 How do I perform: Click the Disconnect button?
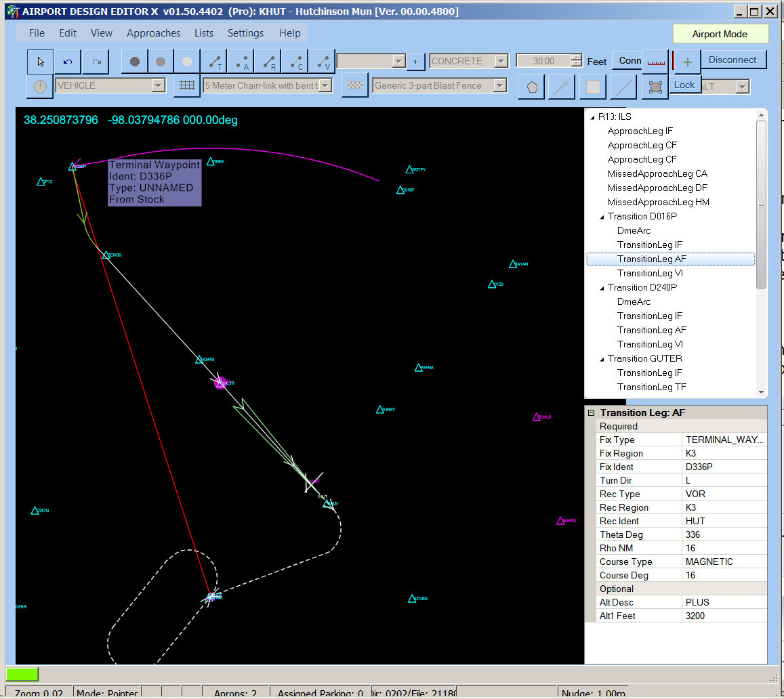click(x=733, y=60)
